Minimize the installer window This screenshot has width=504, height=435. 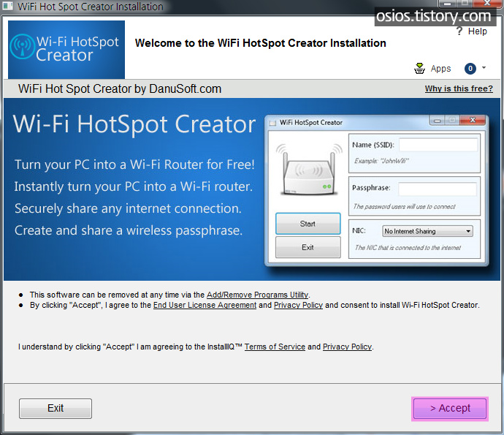pyautogui.click(x=447, y=3)
